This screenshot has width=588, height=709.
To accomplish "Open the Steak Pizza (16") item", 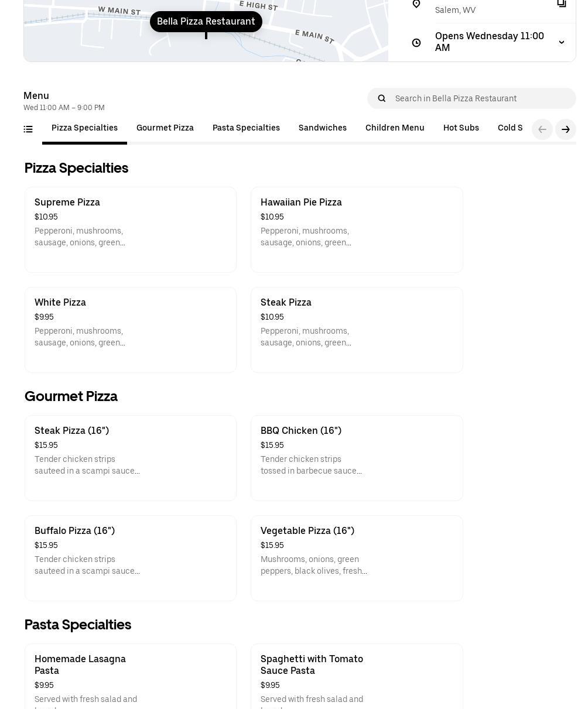I will [x=131, y=458].
